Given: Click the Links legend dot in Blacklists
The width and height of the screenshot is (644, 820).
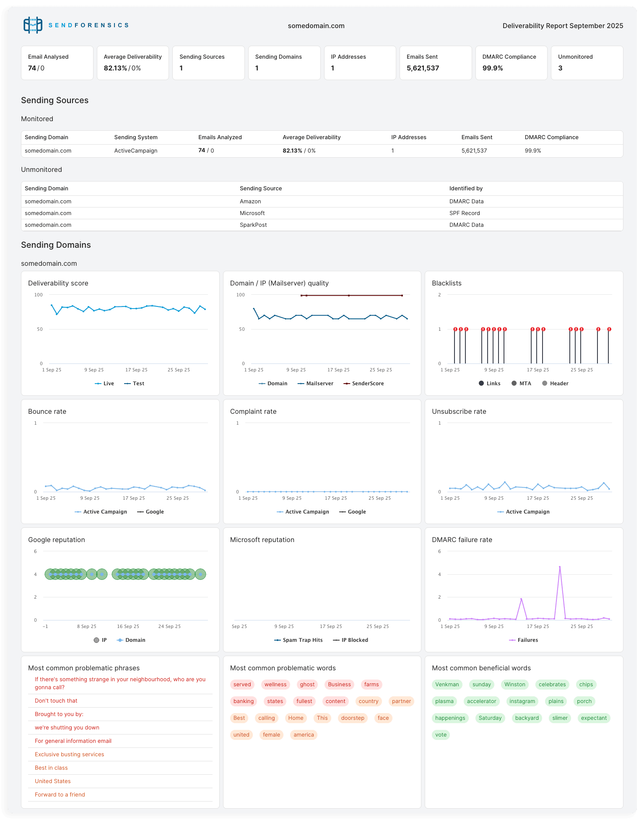Looking at the screenshot, I should [x=481, y=384].
